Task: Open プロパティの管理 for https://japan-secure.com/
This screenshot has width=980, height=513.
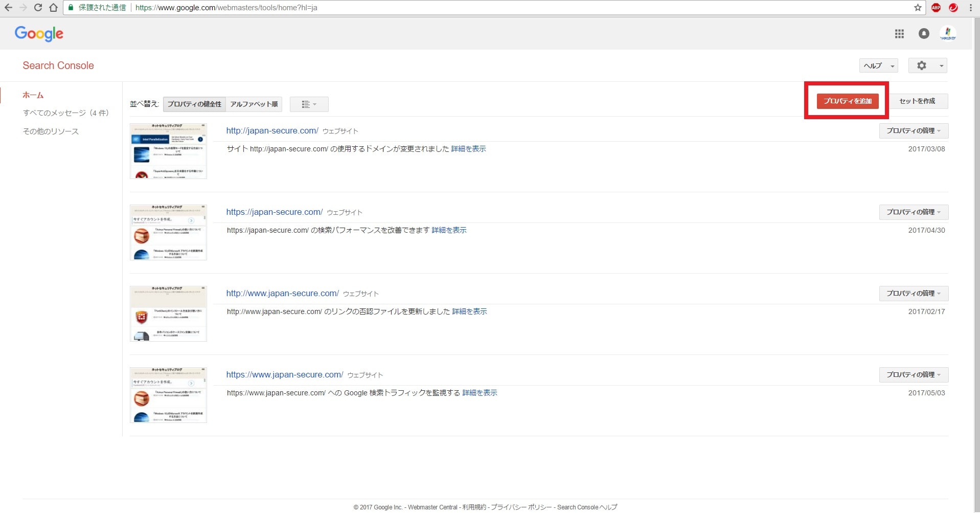Action: coord(914,212)
